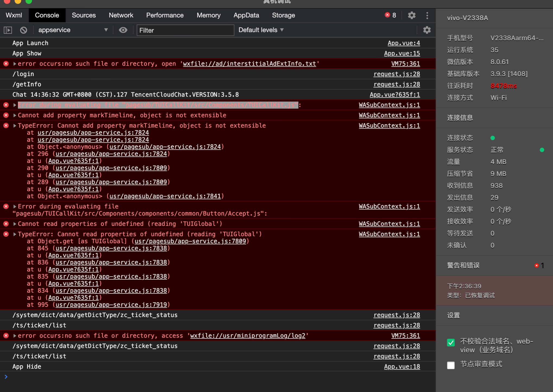The width and height of the screenshot is (553, 392).
Task: Uncheck 不校验合法域名 checkbox
Action: coord(451,342)
